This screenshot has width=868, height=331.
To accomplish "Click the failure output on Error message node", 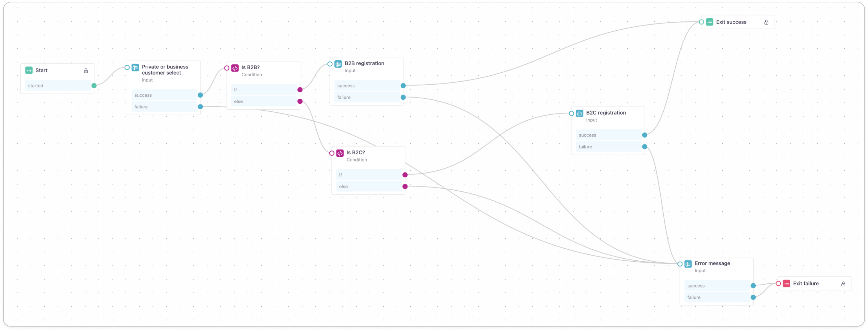I will 753,297.
